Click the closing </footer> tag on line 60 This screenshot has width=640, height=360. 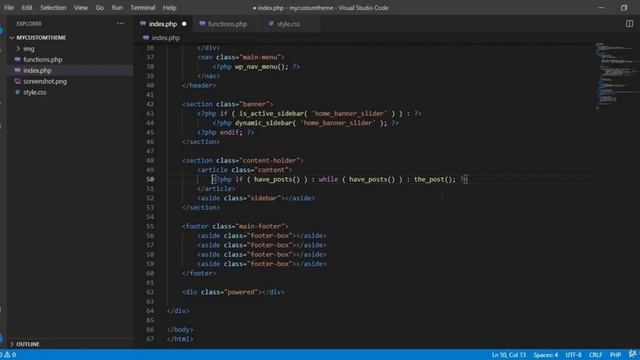[199, 273]
